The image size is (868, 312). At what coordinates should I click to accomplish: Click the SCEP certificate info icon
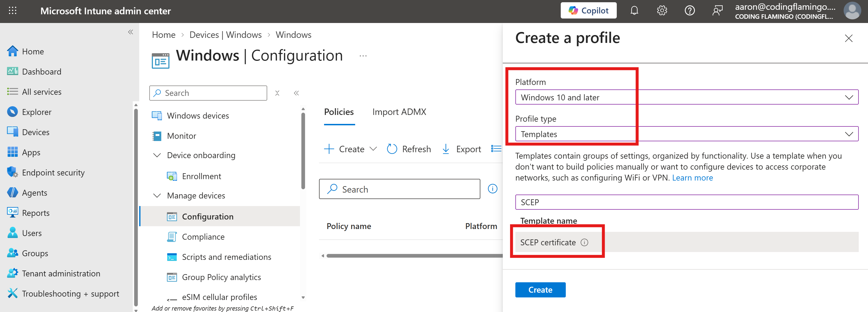[584, 242]
